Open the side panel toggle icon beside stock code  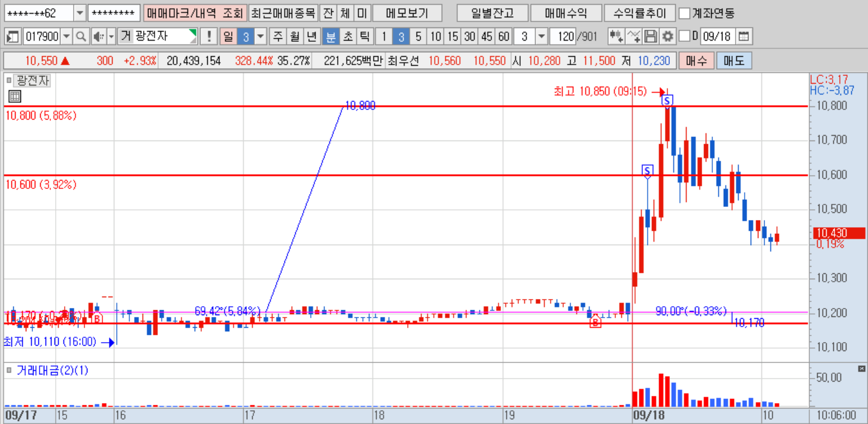pos(13,36)
